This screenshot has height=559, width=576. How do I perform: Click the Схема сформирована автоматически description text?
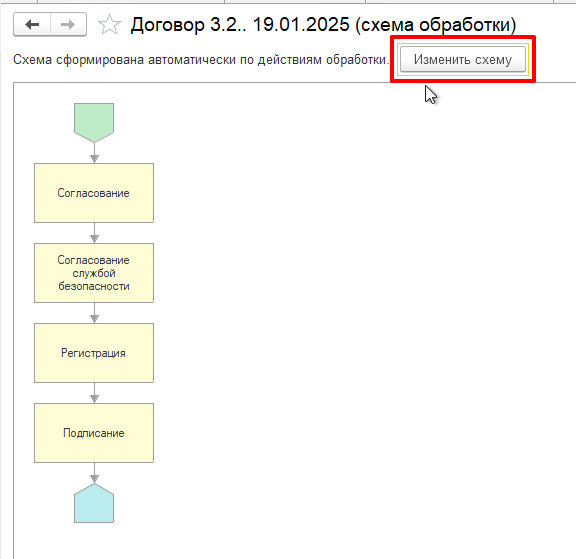(201, 59)
